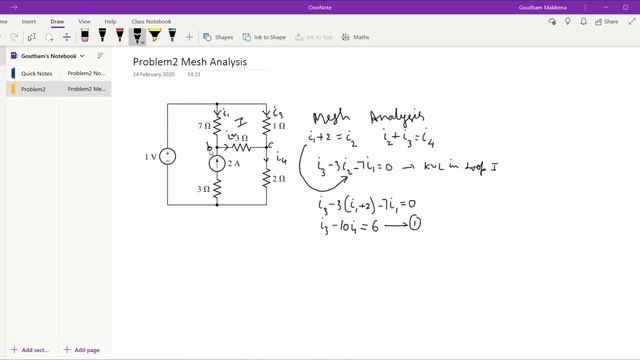The width and height of the screenshot is (640, 360).
Task: Select the lasso select tool
Action: coord(49,37)
